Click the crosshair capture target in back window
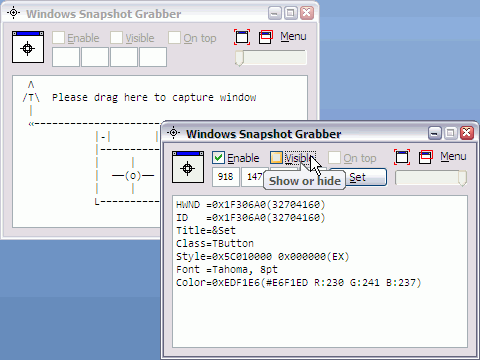This screenshot has width=480, height=360. 28,47
